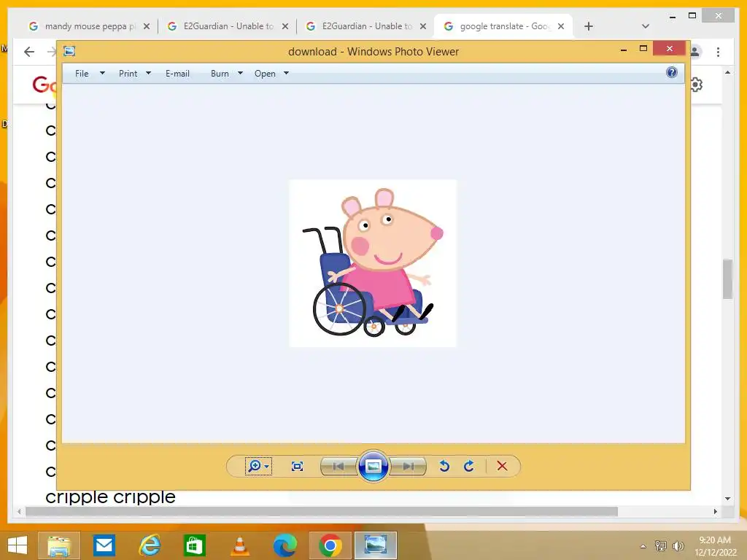Expand the Burn dropdown arrow
Viewport: 747px width, 560px height.
[240, 74]
